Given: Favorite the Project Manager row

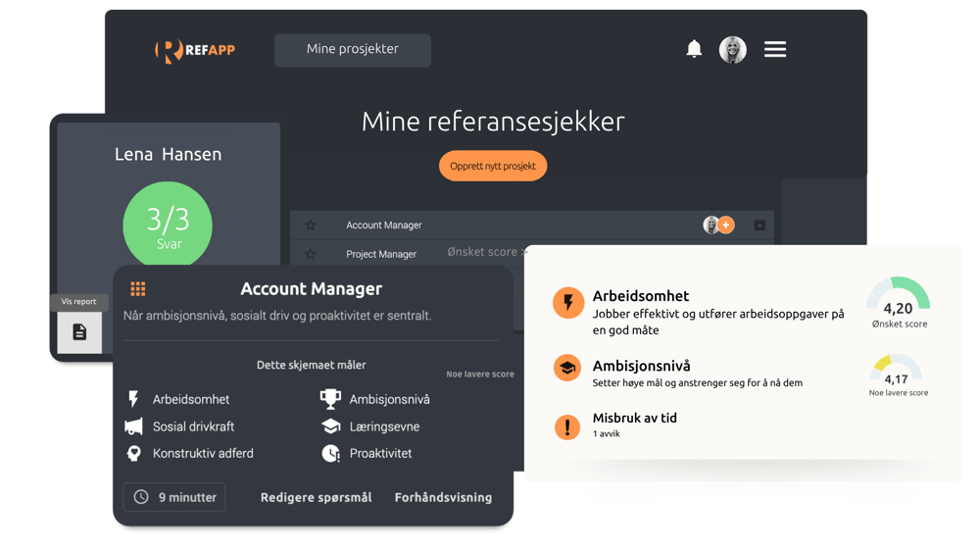Looking at the screenshot, I should [x=311, y=254].
